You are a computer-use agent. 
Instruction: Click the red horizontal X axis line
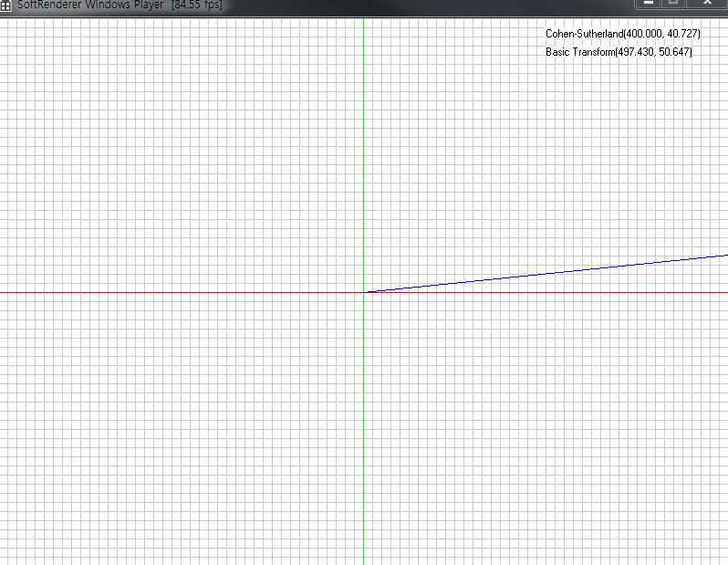click(x=364, y=292)
